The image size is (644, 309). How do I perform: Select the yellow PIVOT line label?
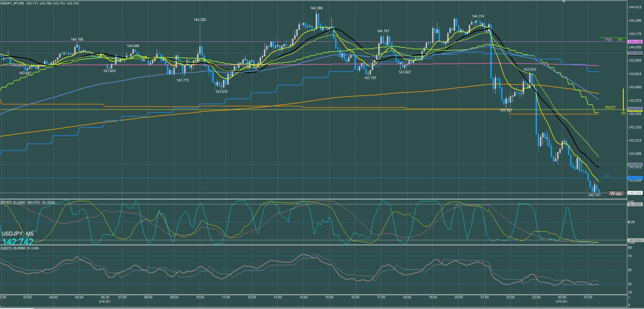tap(610, 107)
